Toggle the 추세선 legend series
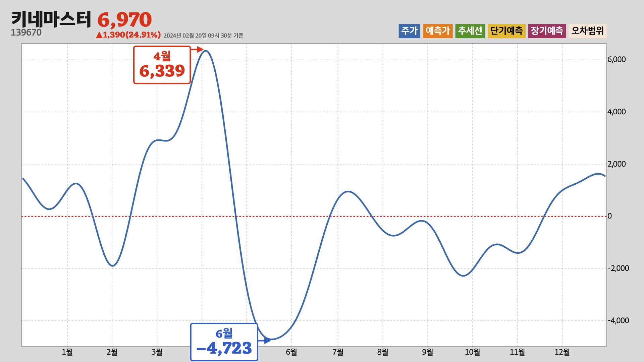The height and width of the screenshot is (362, 644). tap(470, 31)
